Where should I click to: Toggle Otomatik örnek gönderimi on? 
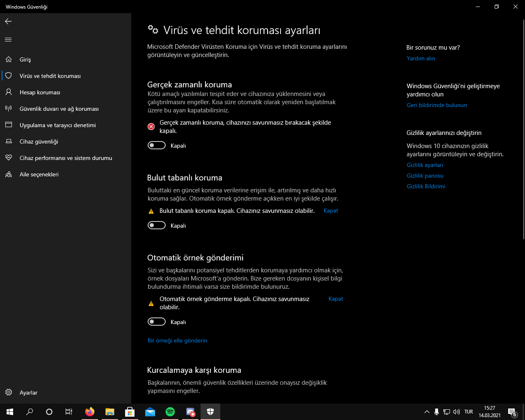(x=157, y=322)
